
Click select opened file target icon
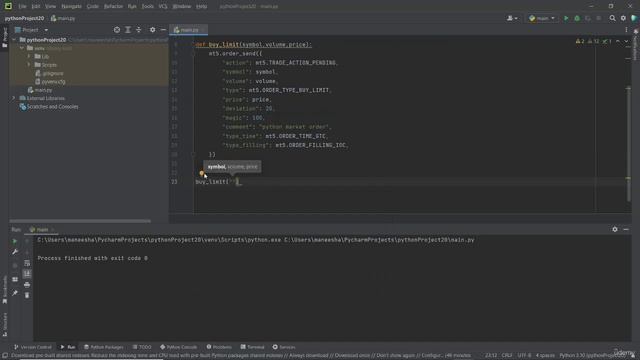pyautogui.click(x=117, y=30)
